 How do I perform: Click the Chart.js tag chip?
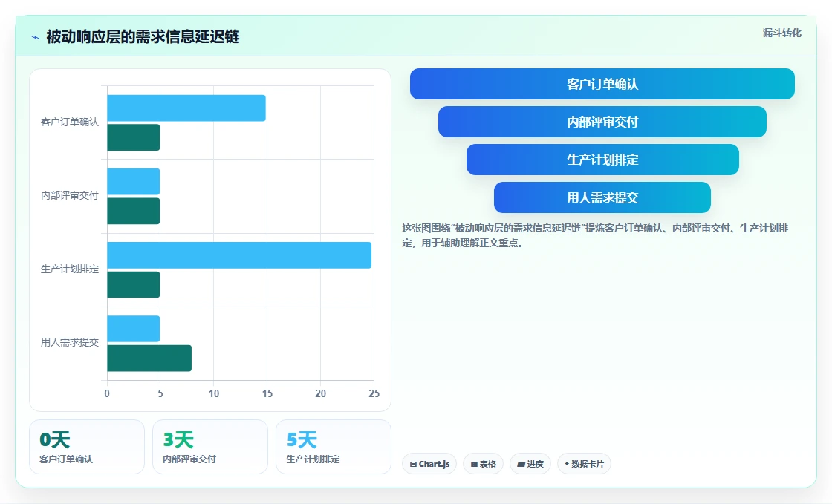click(429, 464)
